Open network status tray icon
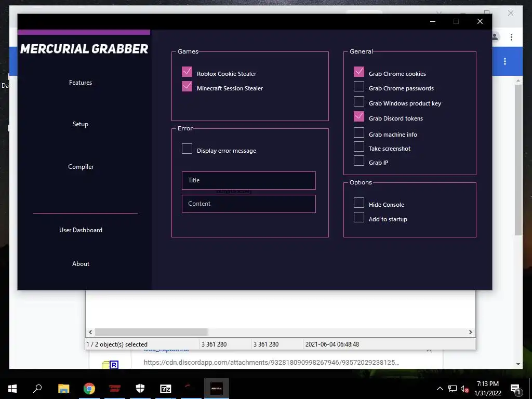Image resolution: width=532 pixels, height=399 pixels. (453, 389)
